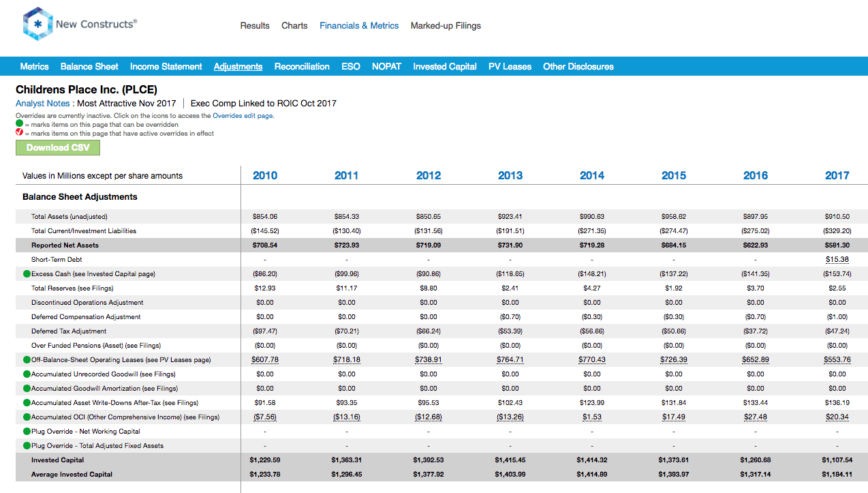Click Exec Comp Linked to ROIC Oct 2017
Image resolution: width=868 pixels, height=493 pixels.
coord(264,104)
